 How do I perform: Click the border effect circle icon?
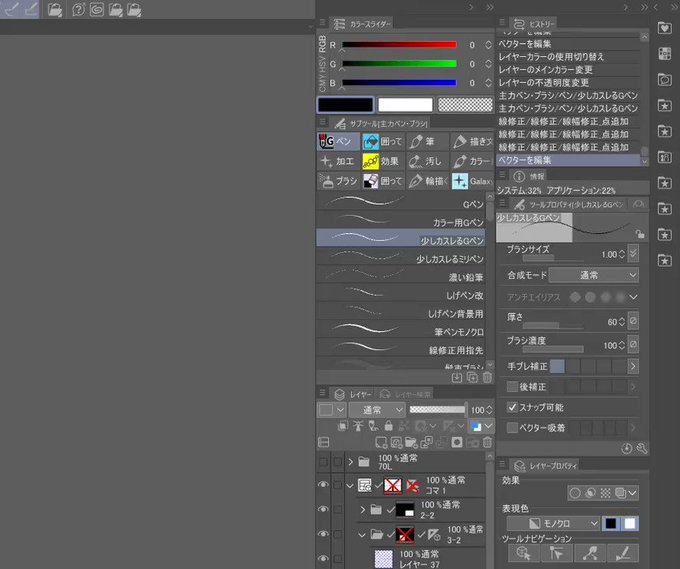575,493
